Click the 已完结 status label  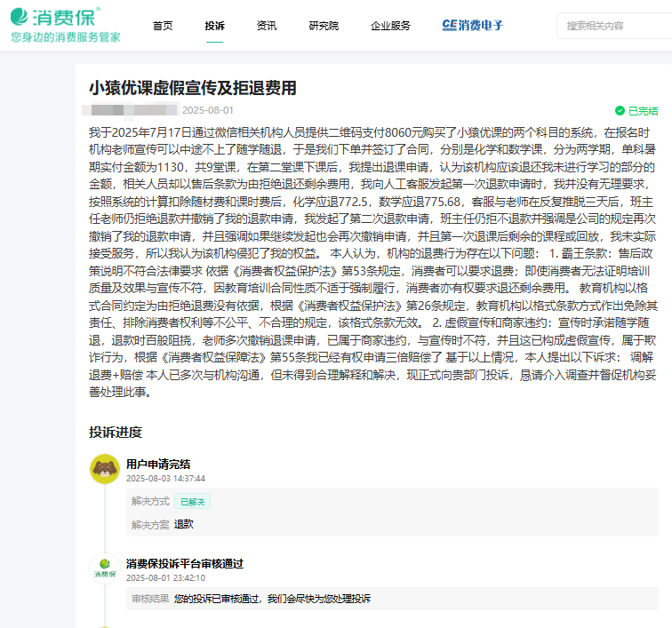tap(643, 111)
